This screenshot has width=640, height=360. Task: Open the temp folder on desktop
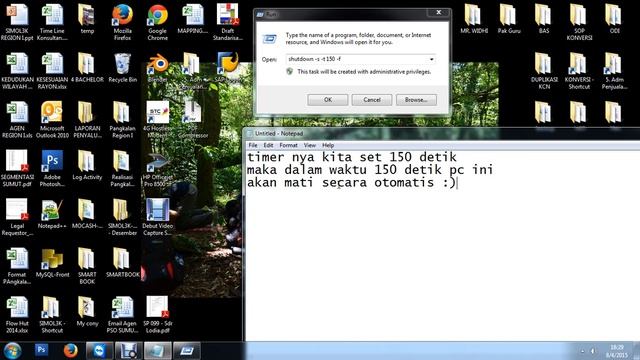point(87,19)
